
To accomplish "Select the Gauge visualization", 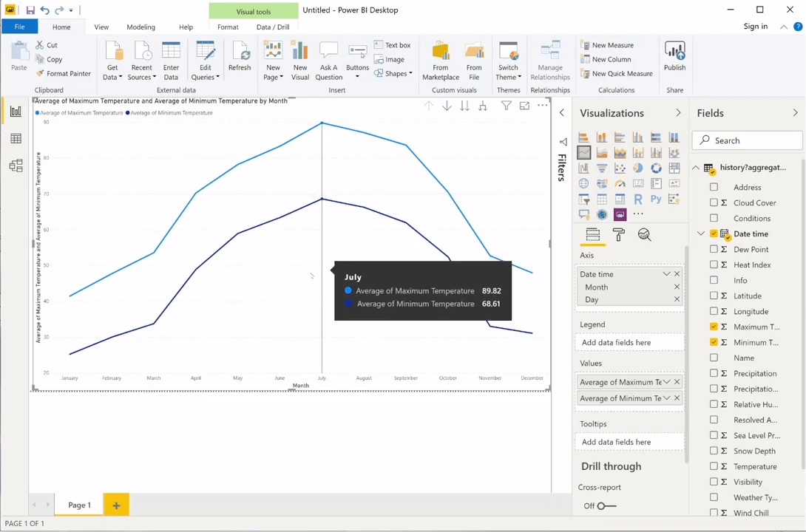I will [620, 183].
